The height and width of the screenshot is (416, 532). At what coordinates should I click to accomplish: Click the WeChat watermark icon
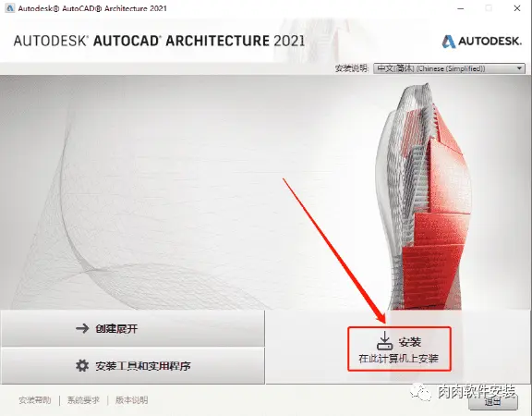coord(421,393)
